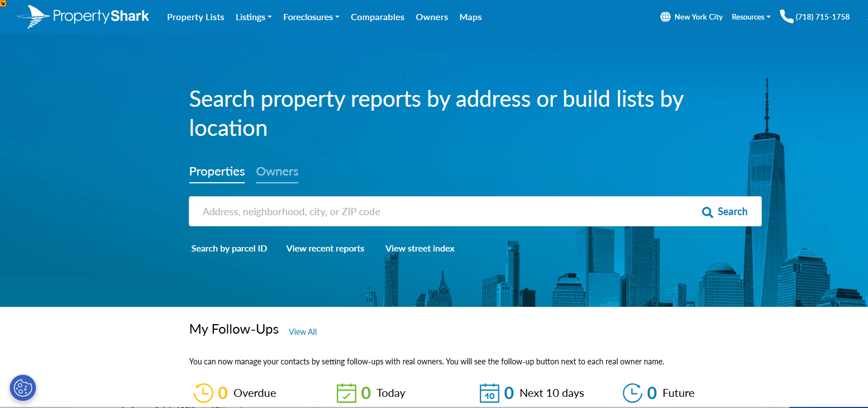Switch to the Owners search tab
The image size is (868, 408).
pos(277,172)
